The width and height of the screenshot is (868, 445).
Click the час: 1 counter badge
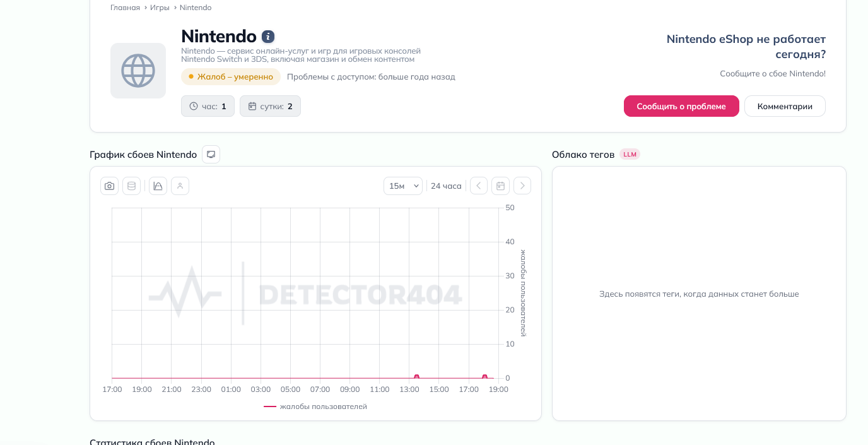tap(208, 106)
